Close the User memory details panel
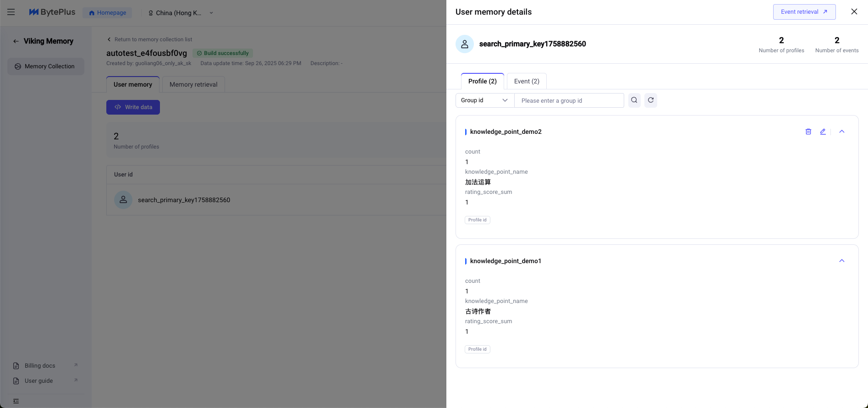This screenshot has height=408, width=868. coord(854,12)
